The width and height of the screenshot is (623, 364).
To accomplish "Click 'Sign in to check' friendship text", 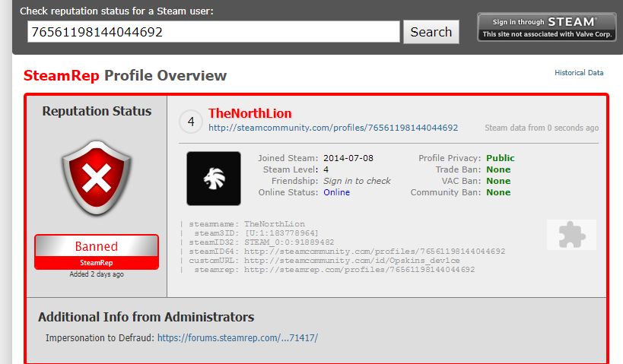I will pyautogui.click(x=357, y=181).
